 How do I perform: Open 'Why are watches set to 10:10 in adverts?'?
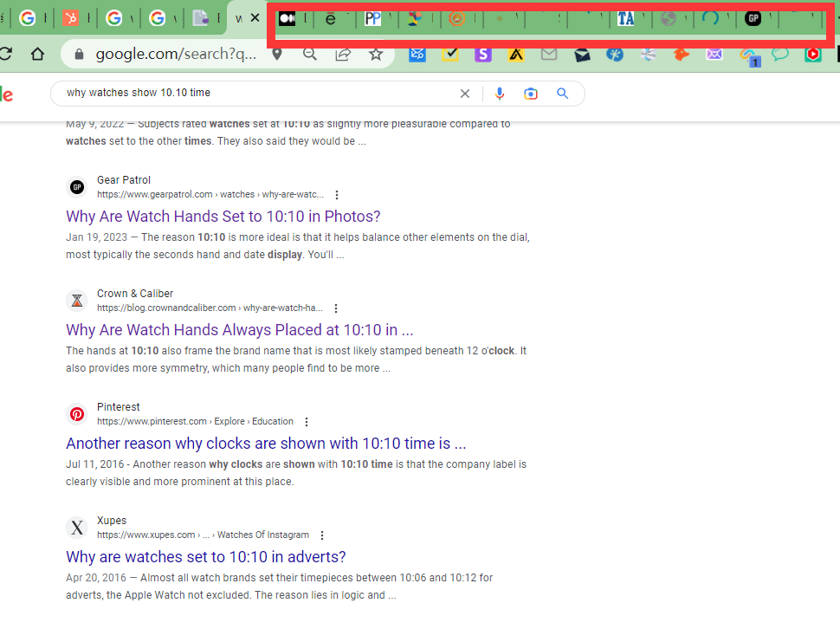coord(206,557)
